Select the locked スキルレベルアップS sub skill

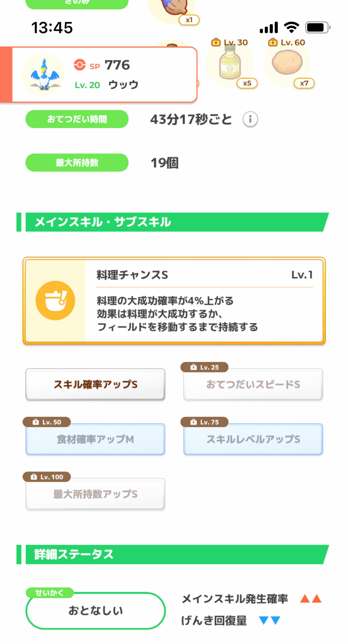click(x=253, y=439)
